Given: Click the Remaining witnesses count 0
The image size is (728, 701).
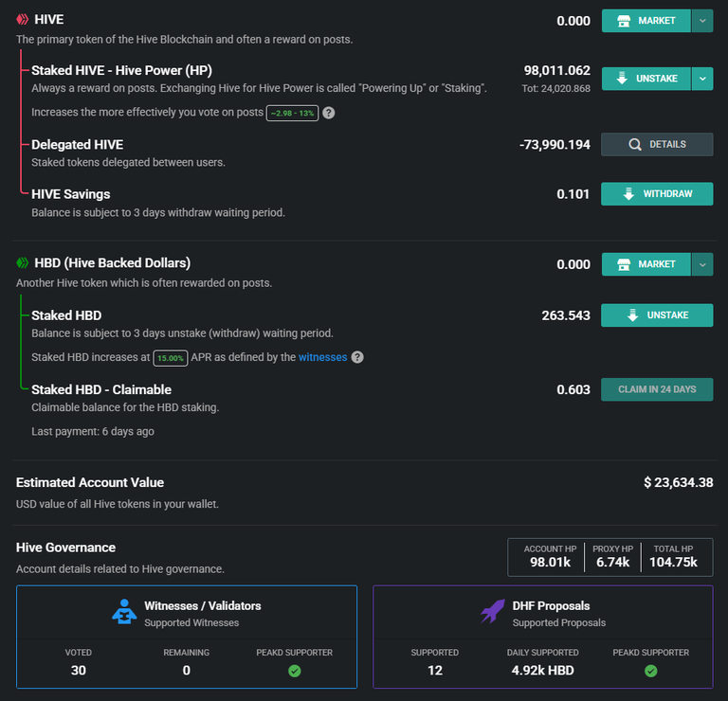Looking at the screenshot, I should tap(186, 671).
